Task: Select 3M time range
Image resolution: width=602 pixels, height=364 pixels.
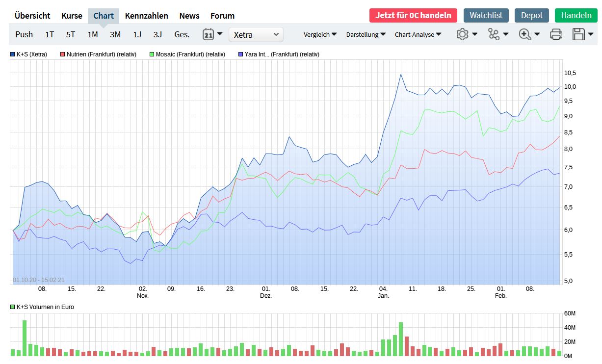Action: click(115, 34)
